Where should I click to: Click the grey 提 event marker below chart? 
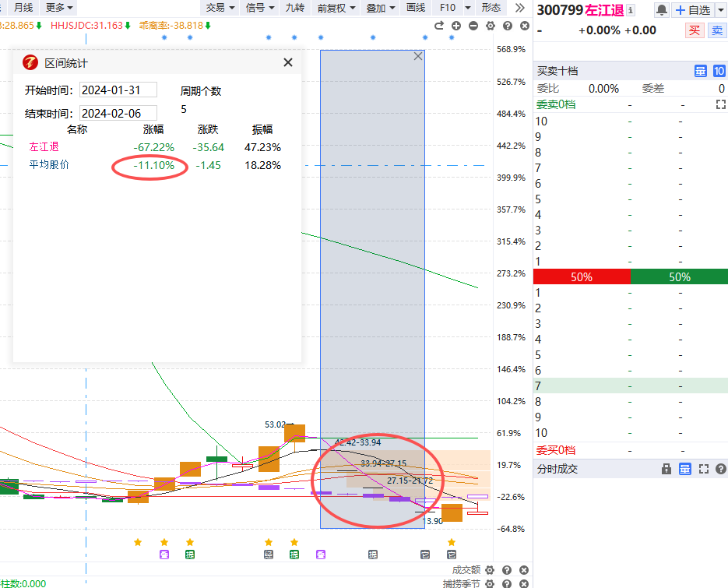373,555
